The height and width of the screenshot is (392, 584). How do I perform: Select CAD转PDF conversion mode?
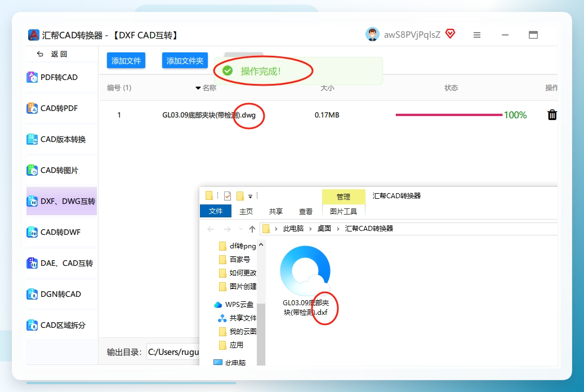61,109
